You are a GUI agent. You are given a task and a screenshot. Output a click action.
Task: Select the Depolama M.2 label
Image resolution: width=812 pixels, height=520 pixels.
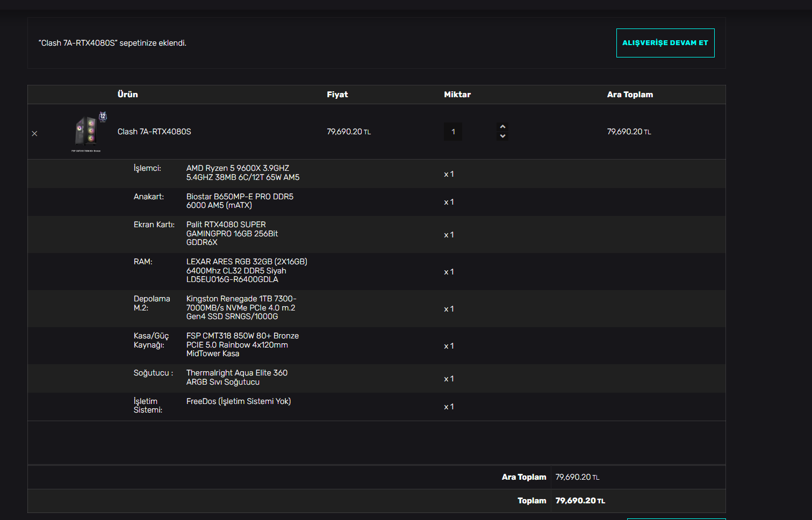152,303
